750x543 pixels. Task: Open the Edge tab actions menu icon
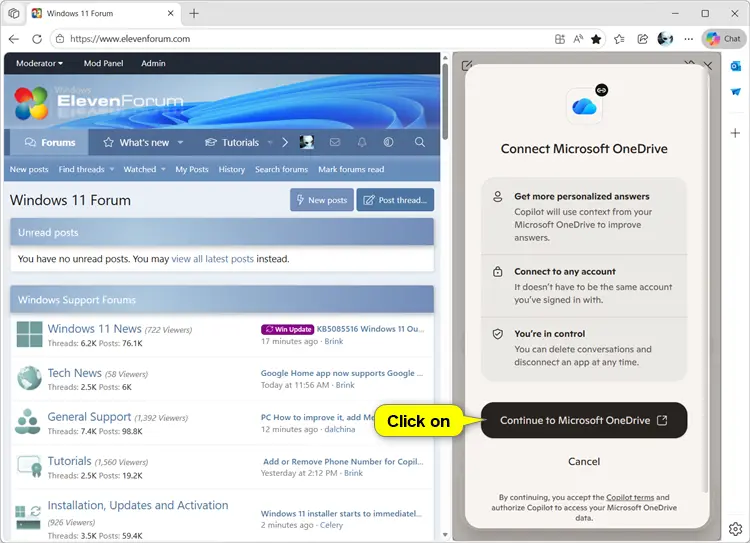(x=14, y=13)
